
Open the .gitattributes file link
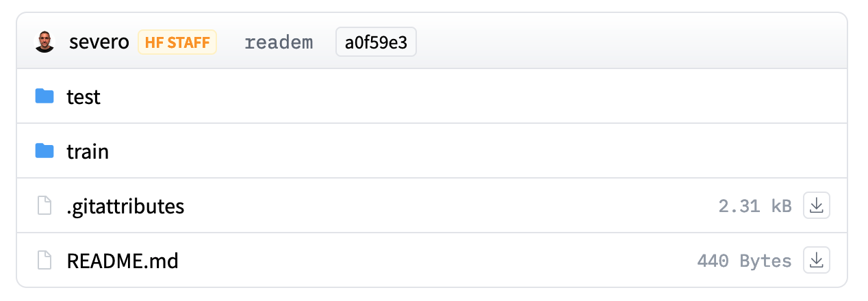[125, 206]
